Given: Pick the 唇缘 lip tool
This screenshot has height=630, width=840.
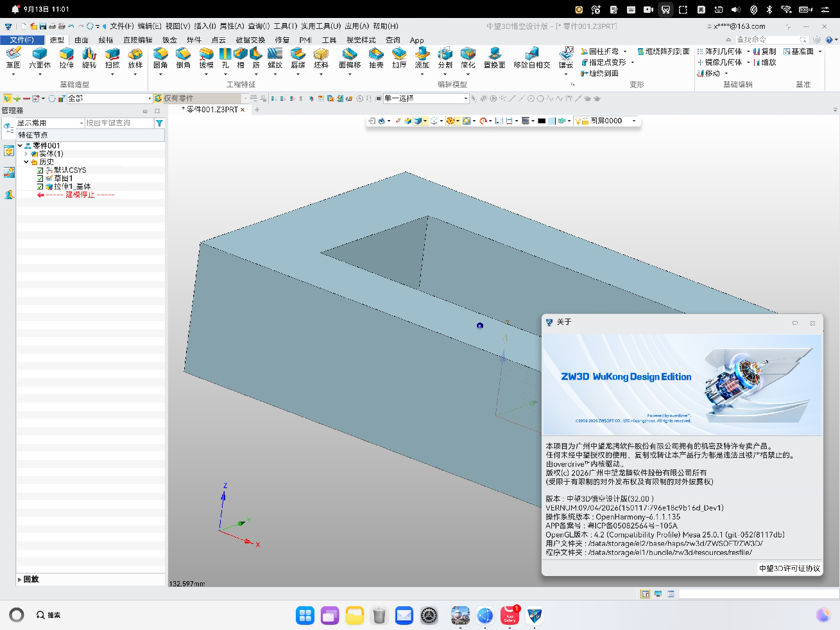Looking at the screenshot, I should coord(298,58).
